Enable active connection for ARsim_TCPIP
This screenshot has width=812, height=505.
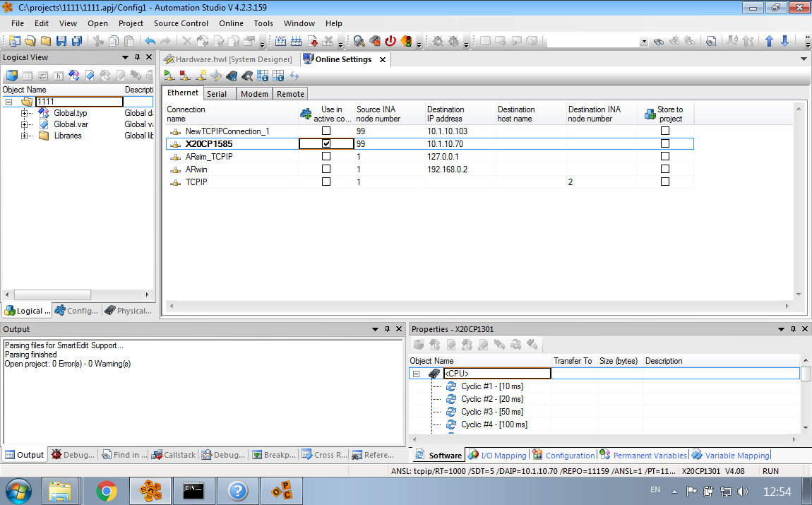[x=326, y=156]
